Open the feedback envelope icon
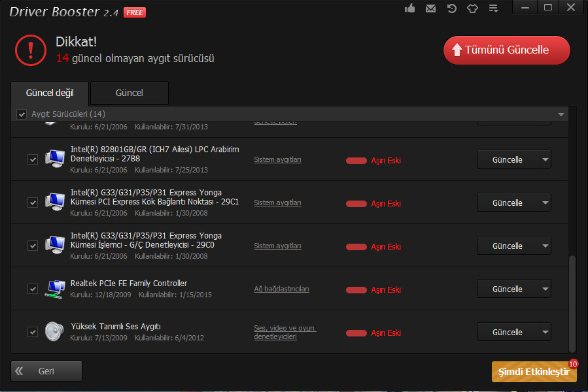This screenshot has height=392, width=588. point(430,8)
